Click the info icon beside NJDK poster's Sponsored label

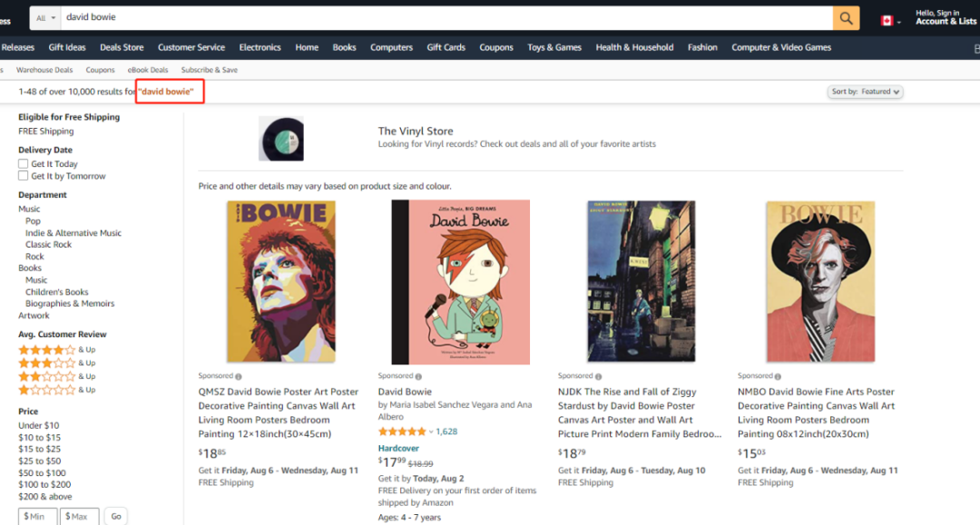pos(598,376)
